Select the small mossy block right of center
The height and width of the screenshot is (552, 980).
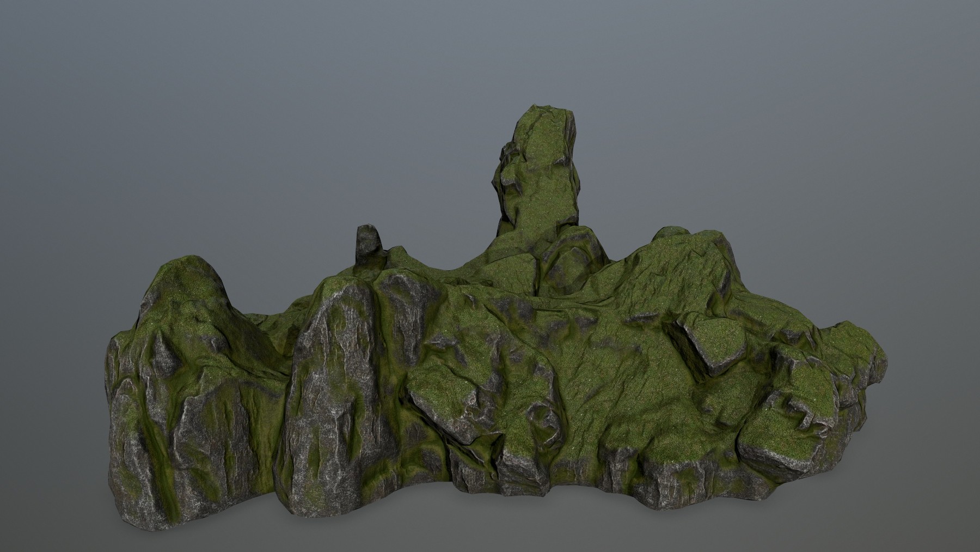[x=719, y=343]
